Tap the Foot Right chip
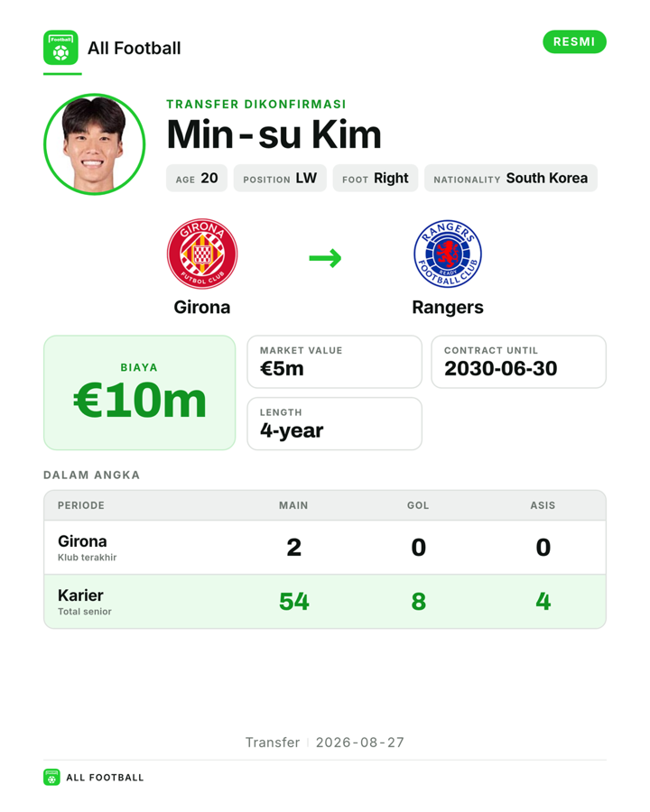Image resolution: width=650 pixels, height=812 pixels. (x=376, y=178)
